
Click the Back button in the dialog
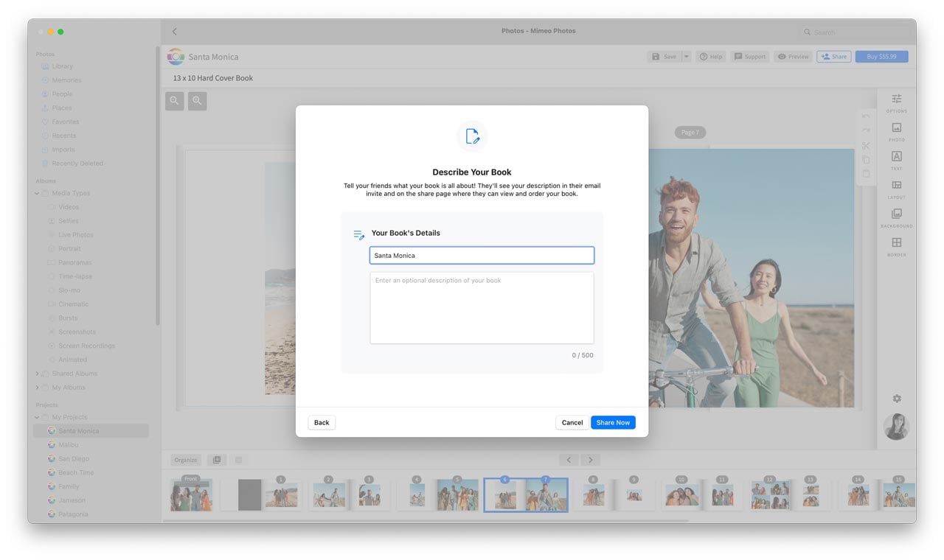[321, 422]
